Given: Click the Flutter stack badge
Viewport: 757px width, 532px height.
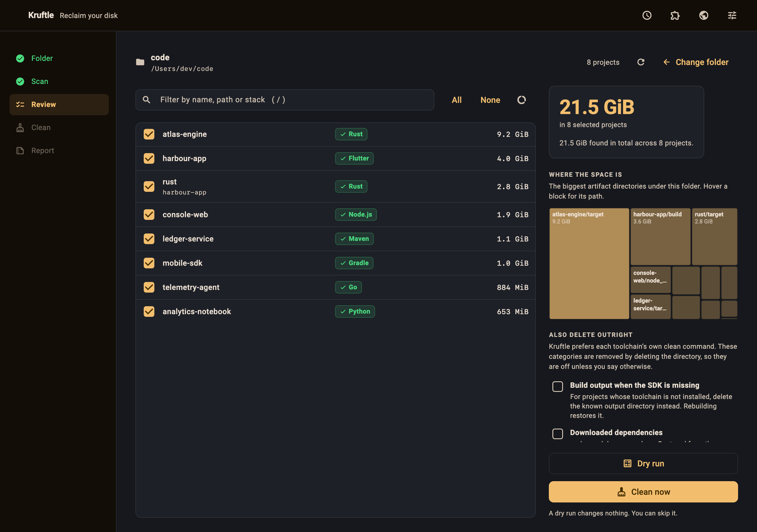Looking at the screenshot, I should tap(355, 158).
